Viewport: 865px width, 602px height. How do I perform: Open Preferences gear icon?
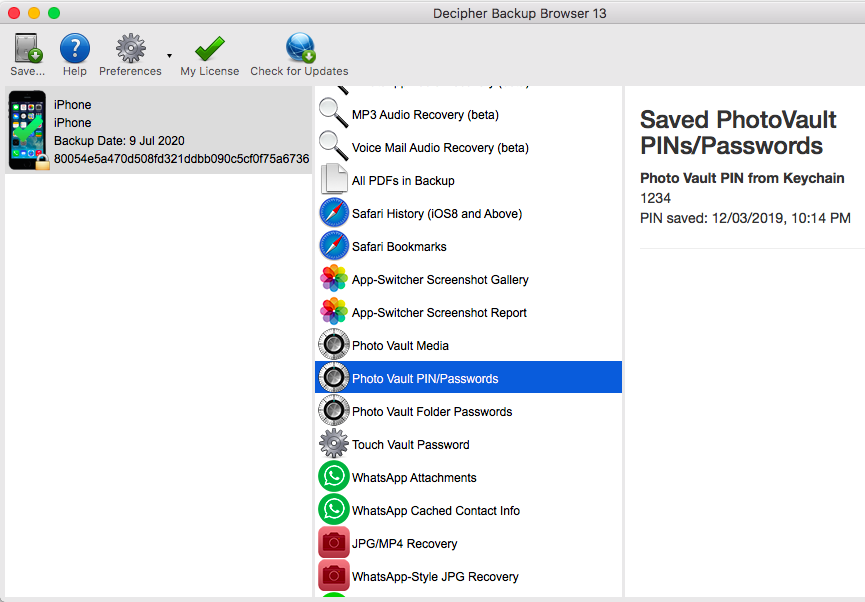(131, 48)
